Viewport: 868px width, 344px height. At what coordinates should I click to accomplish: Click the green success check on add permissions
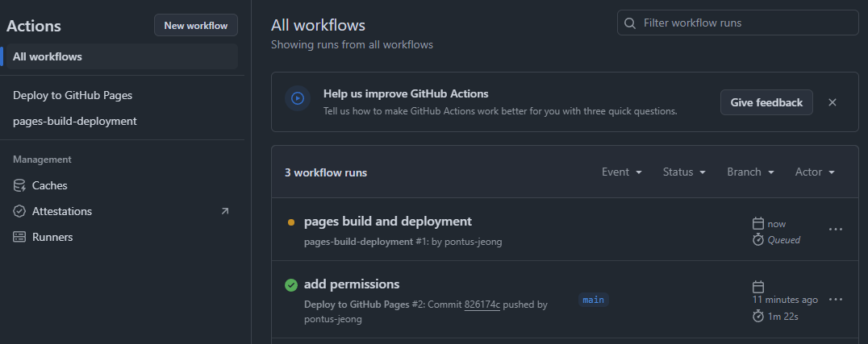[291, 285]
